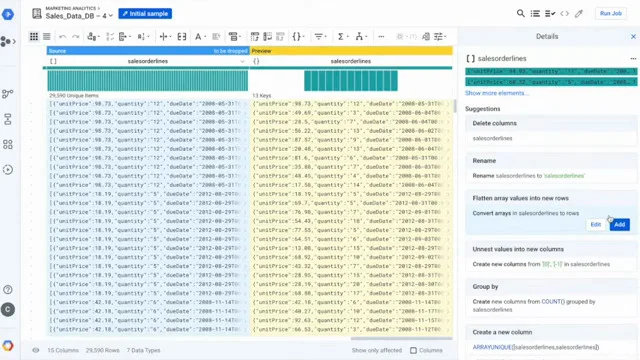
Task: Click Show more elements link
Action: tap(496, 93)
